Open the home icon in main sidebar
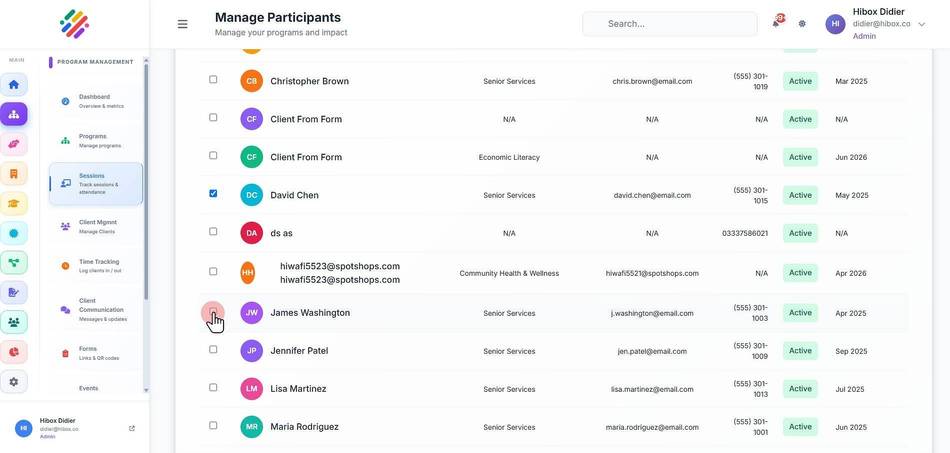Image resolution: width=950 pixels, height=453 pixels. [x=13, y=85]
